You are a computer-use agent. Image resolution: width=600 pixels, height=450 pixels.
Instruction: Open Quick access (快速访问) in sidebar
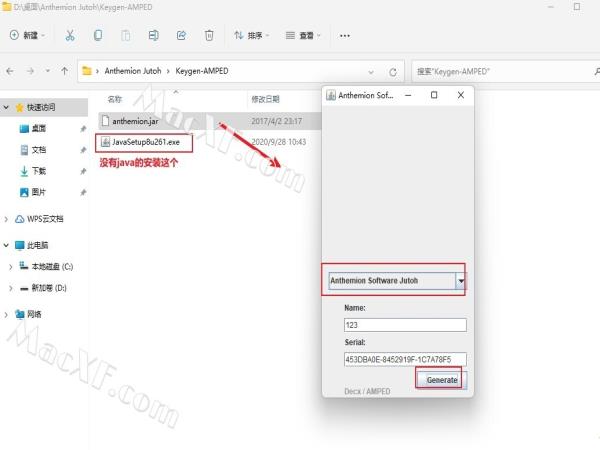tap(41, 108)
